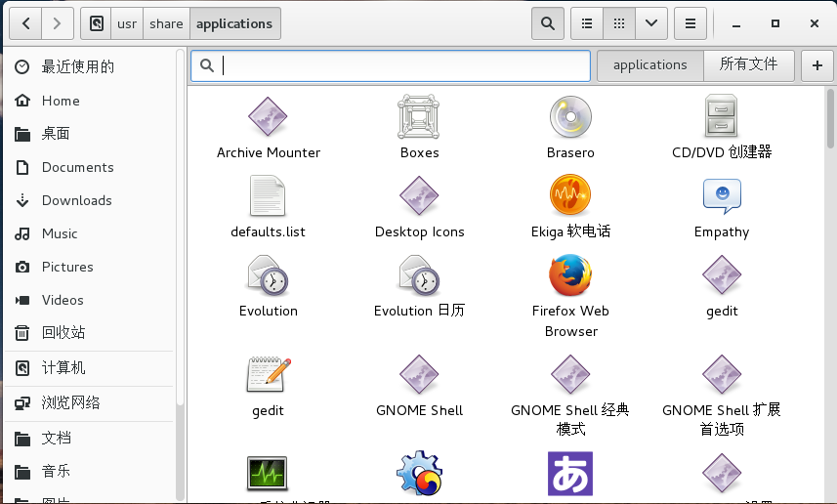Viewport: 837px width, 504px height.
Task: Open 最近使用的 in sidebar
Action: [x=89, y=66]
